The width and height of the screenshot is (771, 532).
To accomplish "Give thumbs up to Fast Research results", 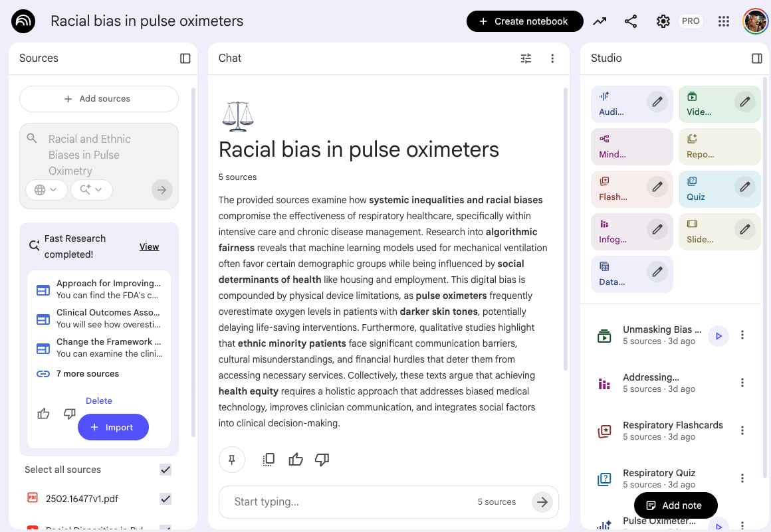I will point(43,414).
